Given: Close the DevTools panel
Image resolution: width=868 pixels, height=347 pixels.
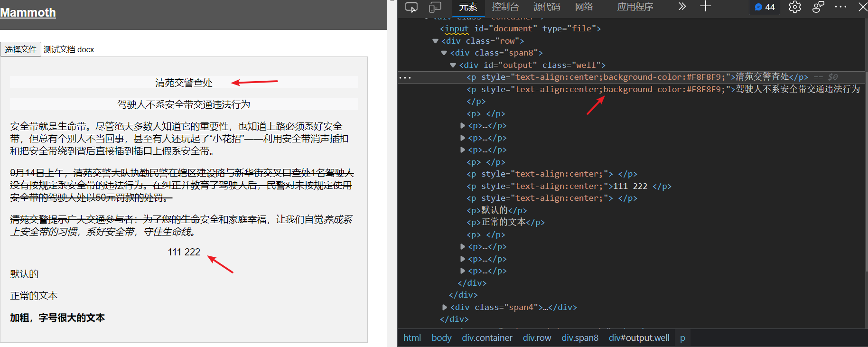Looking at the screenshot, I should (862, 7).
